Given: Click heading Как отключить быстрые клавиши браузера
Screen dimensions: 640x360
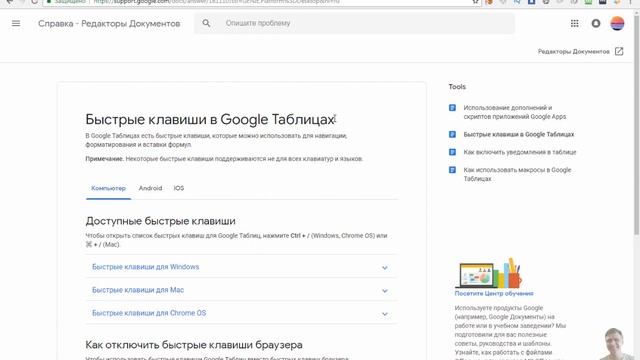Looking at the screenshot, I should pos(194,345).
